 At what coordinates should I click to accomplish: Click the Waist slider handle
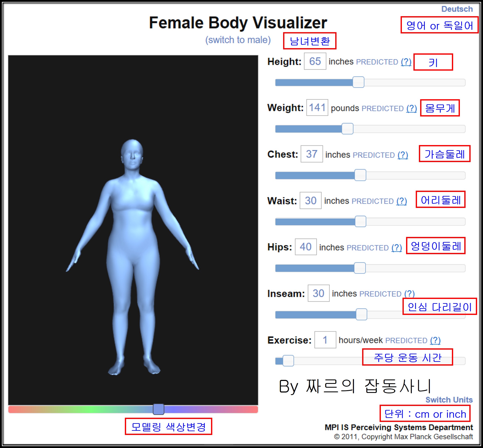360,222
